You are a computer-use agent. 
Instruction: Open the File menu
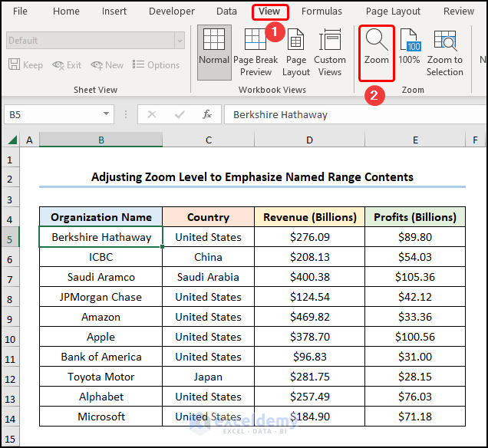coord(20,12)
